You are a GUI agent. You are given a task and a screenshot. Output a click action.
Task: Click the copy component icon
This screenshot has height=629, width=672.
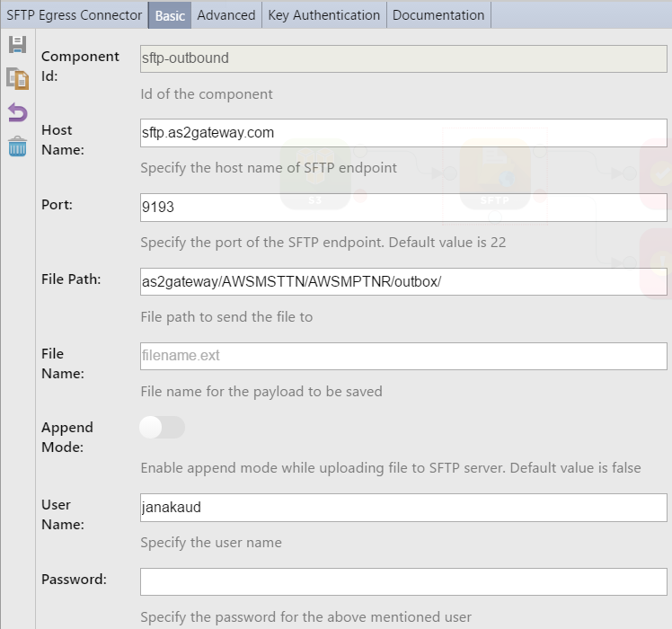(x=18, y=79)
